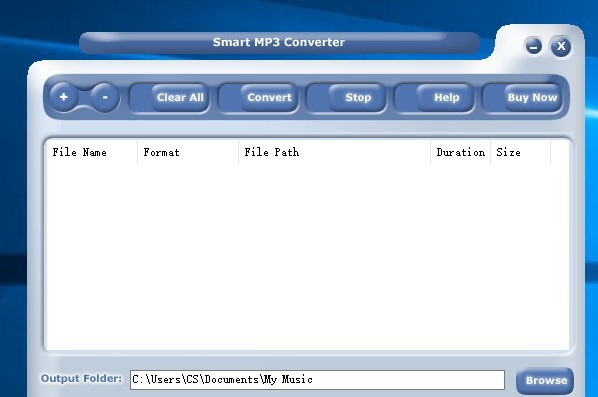This screenshot has height=397, width=598.
Task: Click the blank header right of Size
Action: click(x=559, y=152)
